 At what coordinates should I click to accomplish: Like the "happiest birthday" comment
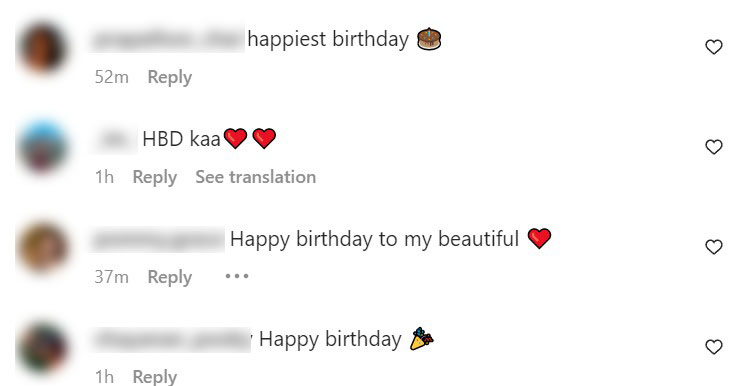714,47
